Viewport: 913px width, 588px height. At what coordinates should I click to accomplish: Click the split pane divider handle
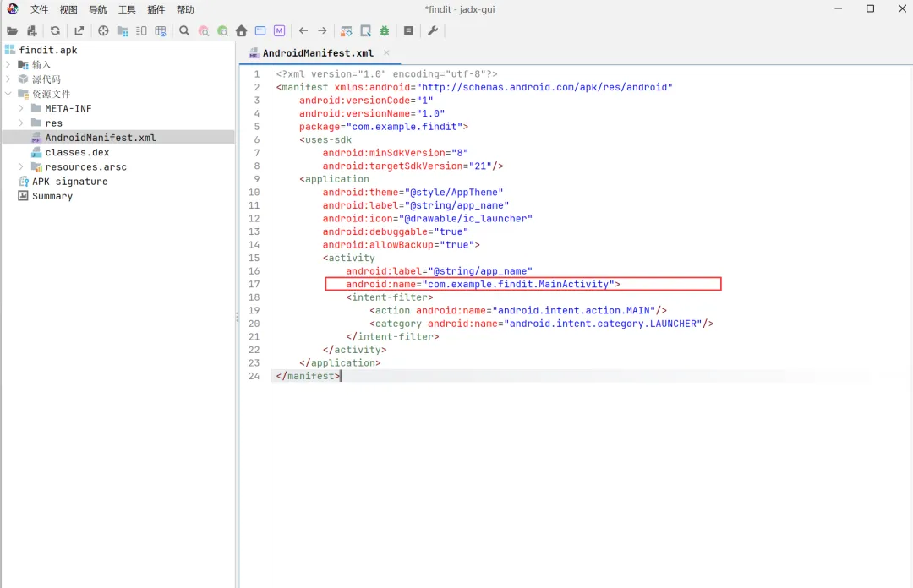238,318
